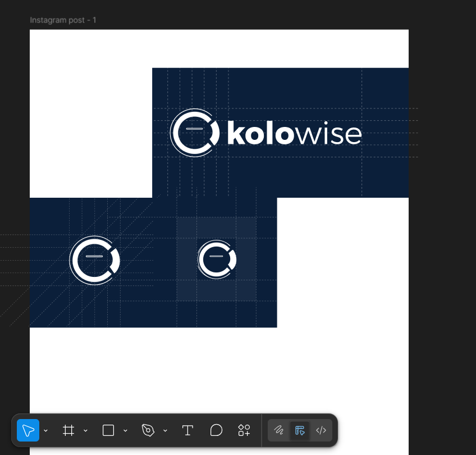The height and width of the screenshot is (455, 476).
Task: Switch to Dev Mode
Action: coord(321,430)
